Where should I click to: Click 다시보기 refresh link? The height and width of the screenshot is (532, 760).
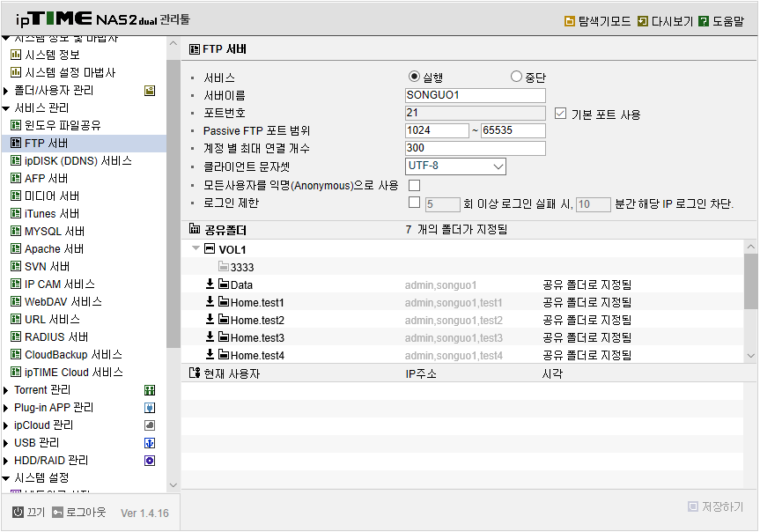pos(665,21)
